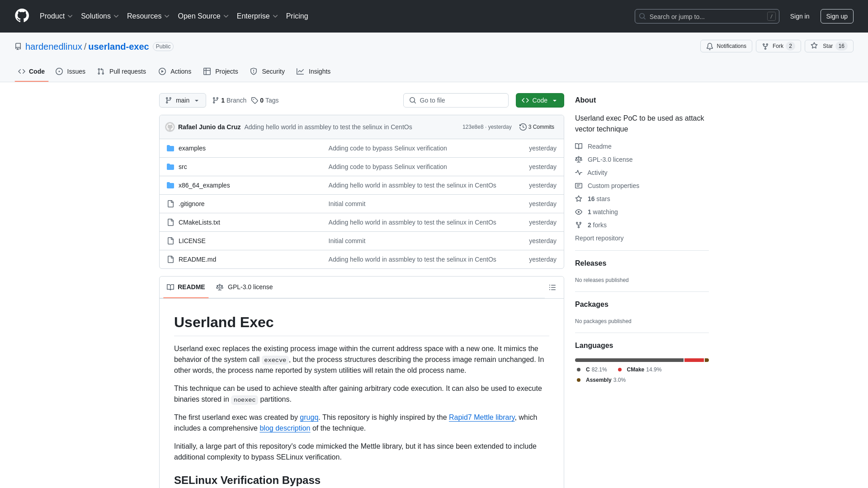Click the CMakeLists.txt file icon
The width and height of the screenshot is (868, 488).
tap(170, 222)
